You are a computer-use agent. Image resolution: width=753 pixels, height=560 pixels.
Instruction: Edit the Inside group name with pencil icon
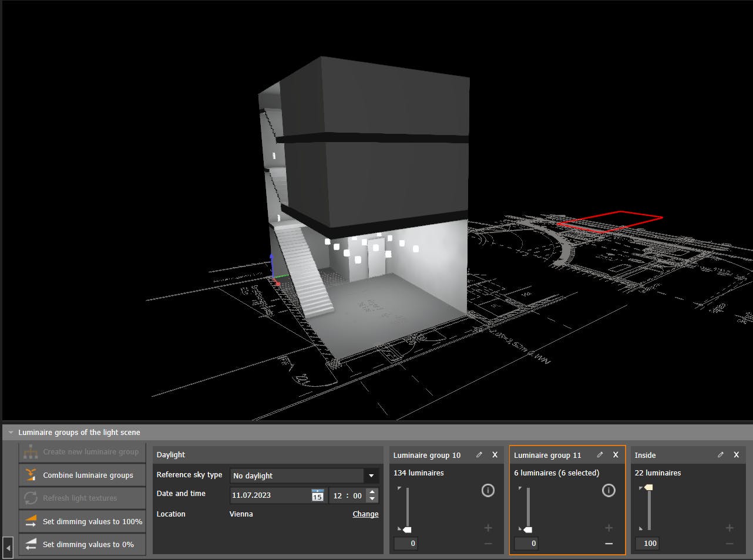click(721, 455)
